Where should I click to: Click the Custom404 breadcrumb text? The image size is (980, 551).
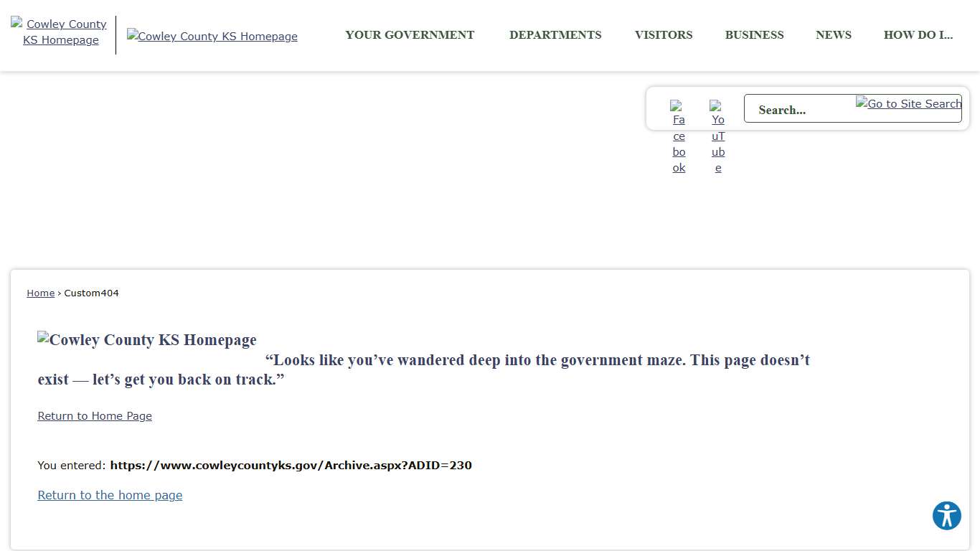(91, 293)
